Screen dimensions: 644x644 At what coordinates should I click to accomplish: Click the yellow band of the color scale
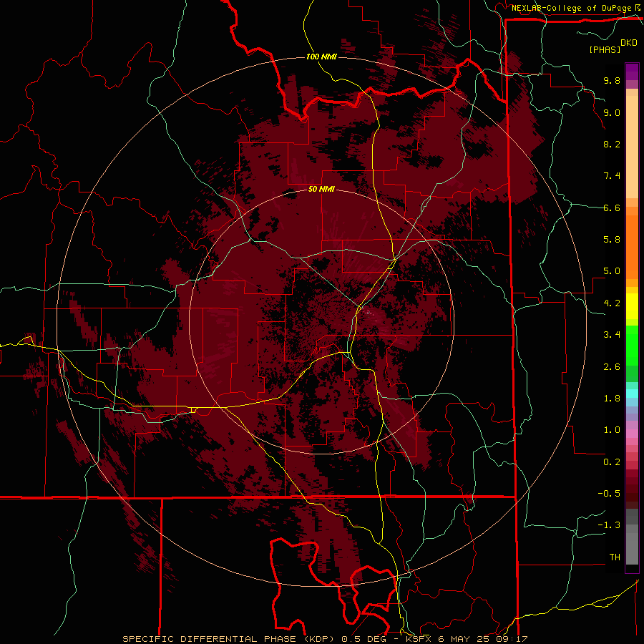(x=632, y=306)
